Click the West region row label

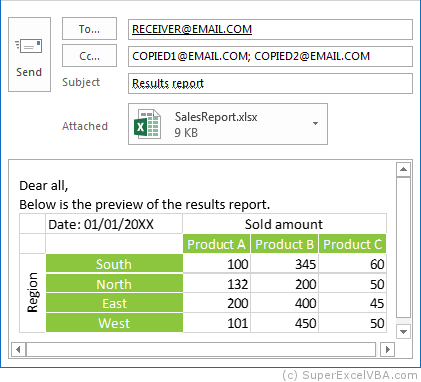[114, 323]
